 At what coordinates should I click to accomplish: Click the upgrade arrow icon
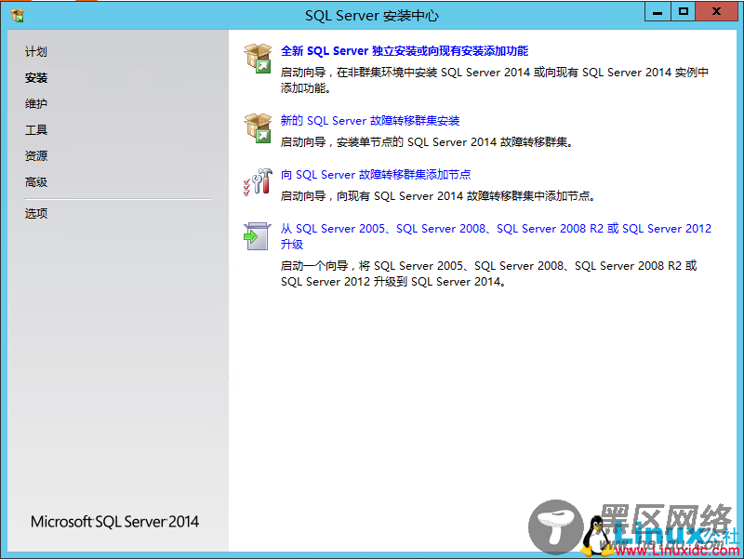coord(258,236)
